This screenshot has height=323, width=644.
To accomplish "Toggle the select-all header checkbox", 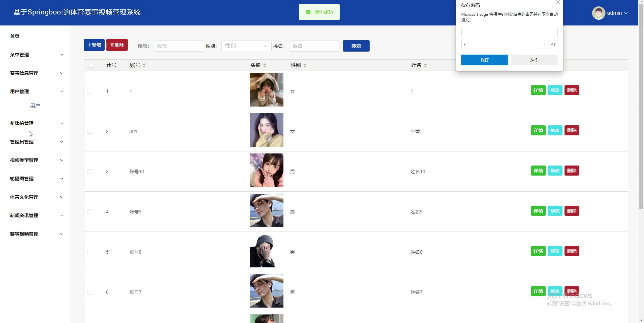I will point(91,65).
